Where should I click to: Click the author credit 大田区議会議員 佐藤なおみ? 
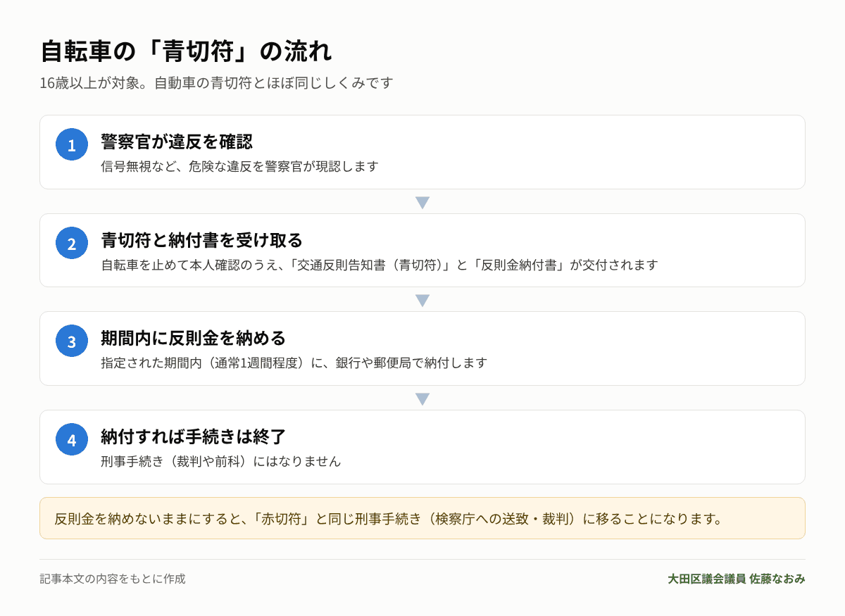click(x=737, y=579)
